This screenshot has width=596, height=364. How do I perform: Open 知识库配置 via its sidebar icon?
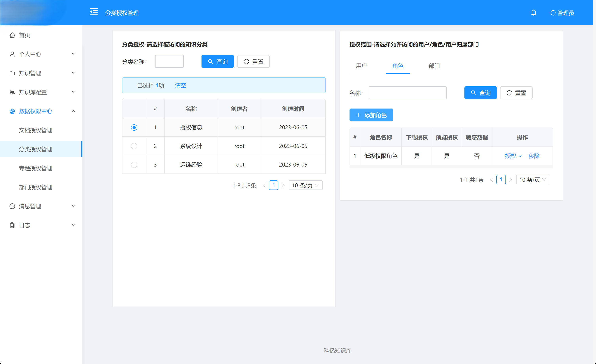coord(12,92)
